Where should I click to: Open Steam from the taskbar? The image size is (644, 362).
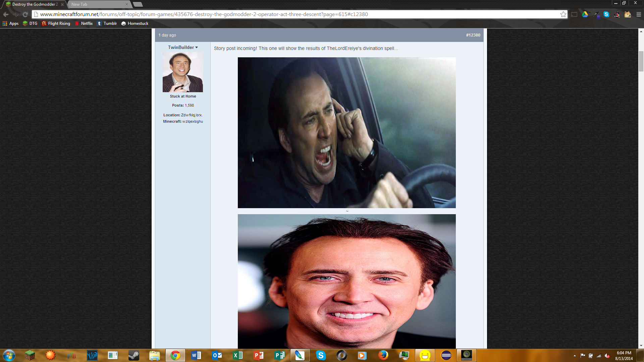[133, 355]
